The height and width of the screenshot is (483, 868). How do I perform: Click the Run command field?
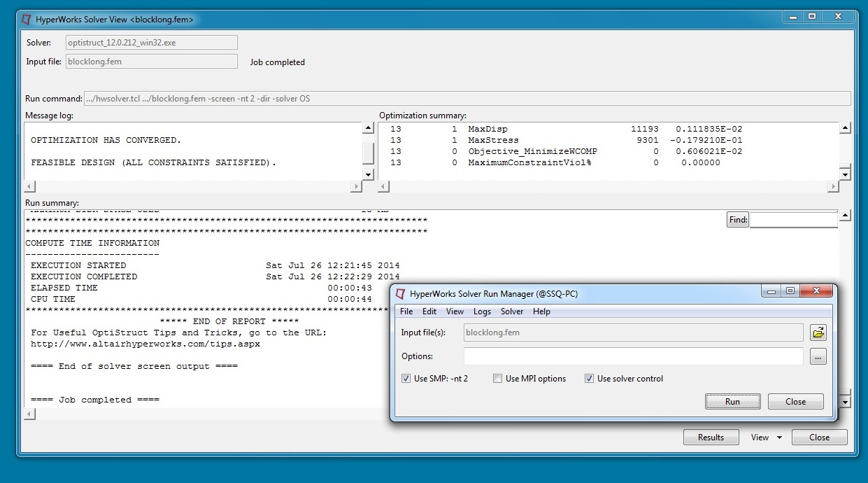[467, 99]
